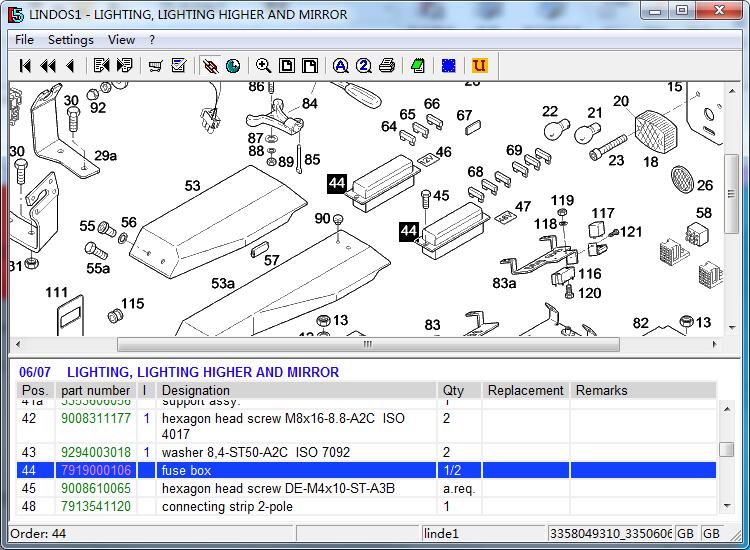Open the Settings menu

71,40
